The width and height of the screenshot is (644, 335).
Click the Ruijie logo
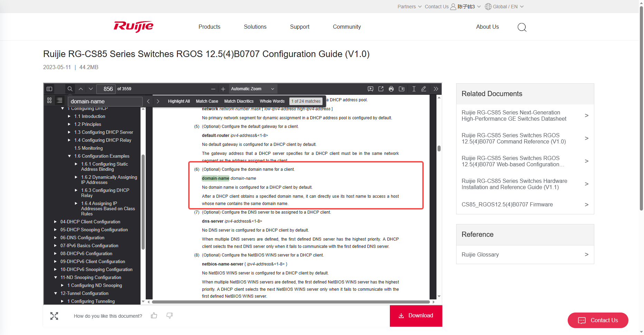pos(134,27)
